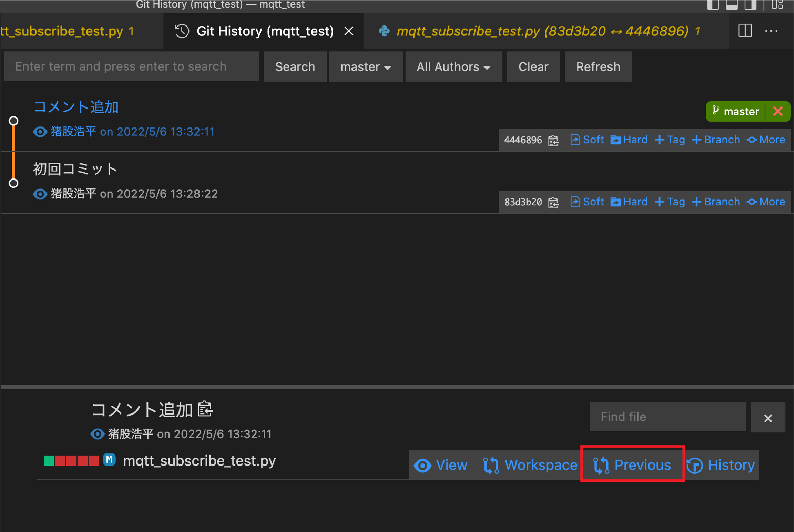The height and width of the screenshot is (532, 794).
Task: Open editor more actions ellipsis menu
Action: coord(771,31)
